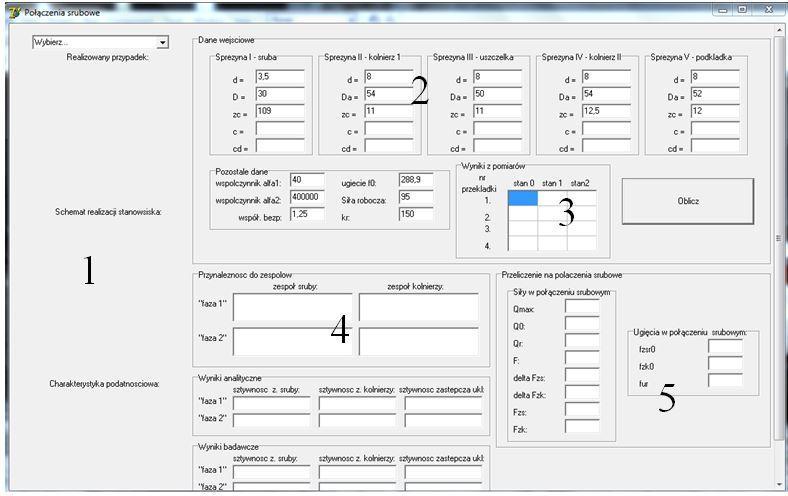Click the d field in Sprezyna V - podkladka

[x=715, y=77]
